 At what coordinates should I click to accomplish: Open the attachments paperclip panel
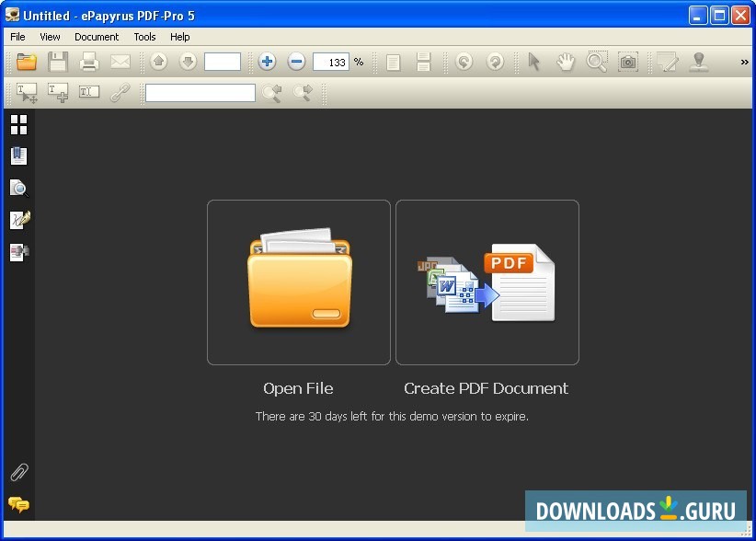[19, 473]
